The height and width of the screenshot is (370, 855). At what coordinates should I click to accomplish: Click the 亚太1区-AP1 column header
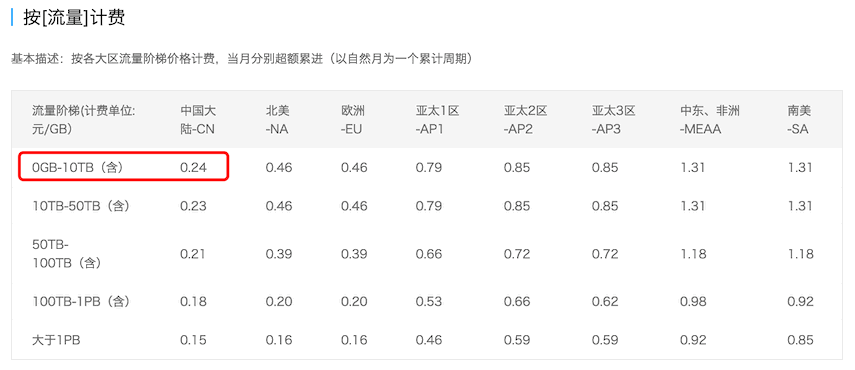437,120
